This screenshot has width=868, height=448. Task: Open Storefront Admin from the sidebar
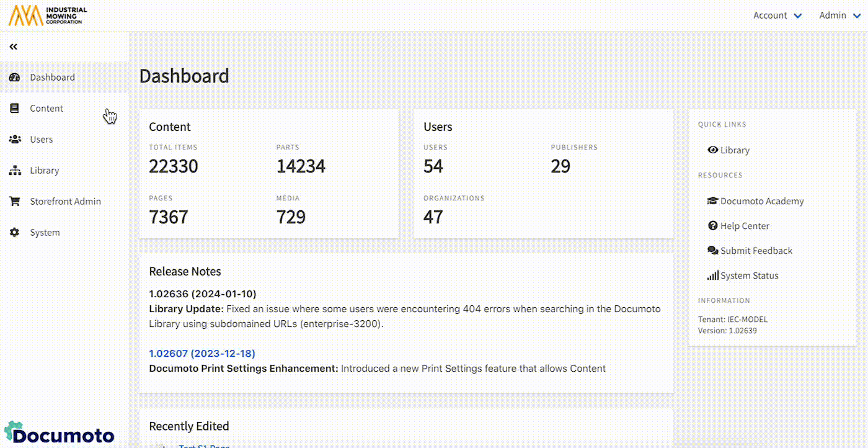pyautogui.click(x=65, y=202)
